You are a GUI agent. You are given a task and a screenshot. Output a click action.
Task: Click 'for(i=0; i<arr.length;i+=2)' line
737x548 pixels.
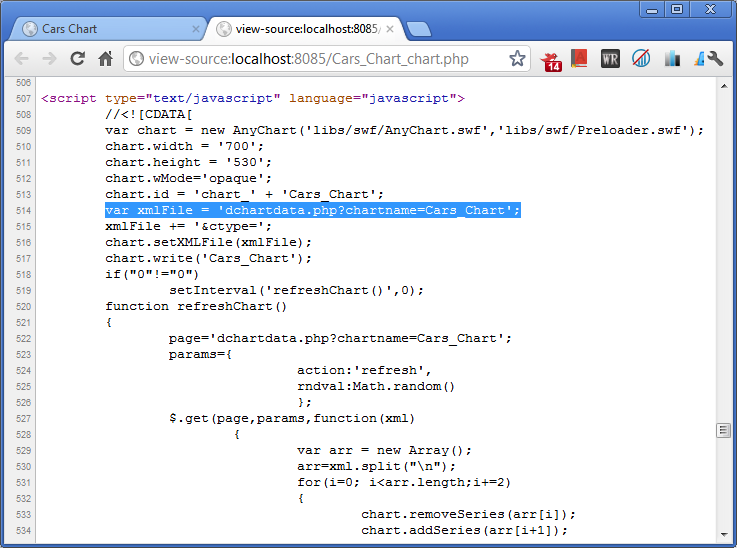(404, 482)
